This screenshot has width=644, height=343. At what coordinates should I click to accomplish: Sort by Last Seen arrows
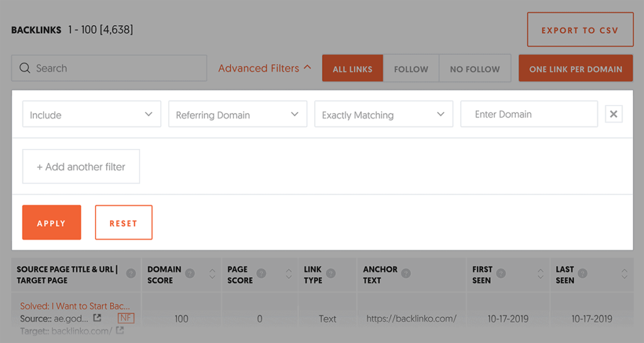[624, 274]
